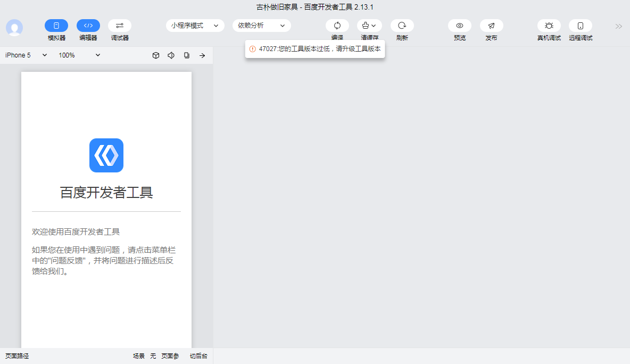Viewport: 630px width, 364px height.
Task: Open the 100% zoom level dropdown
Action: coord(79,55)
